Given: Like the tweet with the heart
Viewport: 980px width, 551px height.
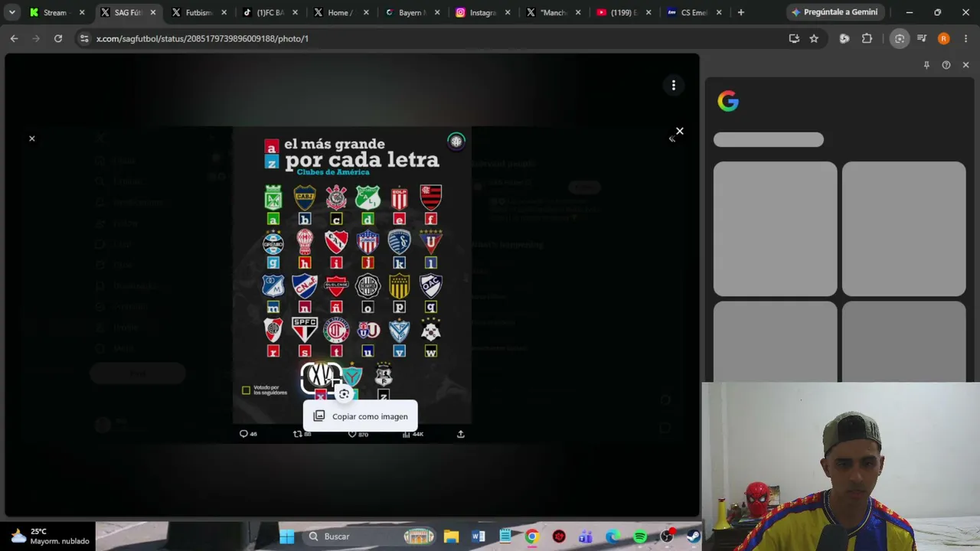Looking at the screenshot, I should [x=358, y=434].
